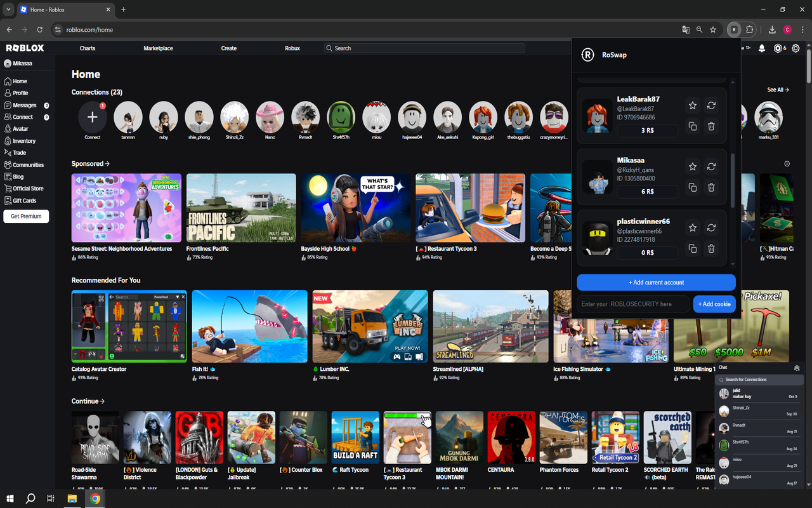This screenshot has width=812, height=508.
Task: Open the chat with julid
Action: coord(759,394)
